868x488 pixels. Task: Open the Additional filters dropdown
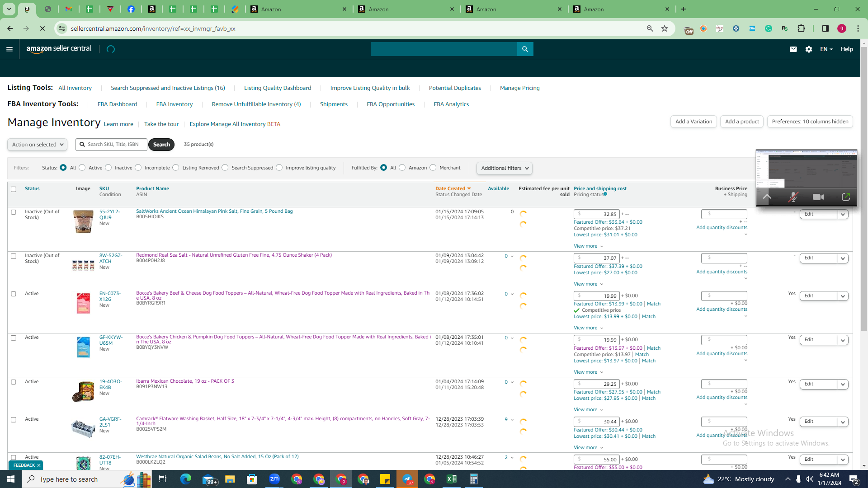tap(505, 168)
